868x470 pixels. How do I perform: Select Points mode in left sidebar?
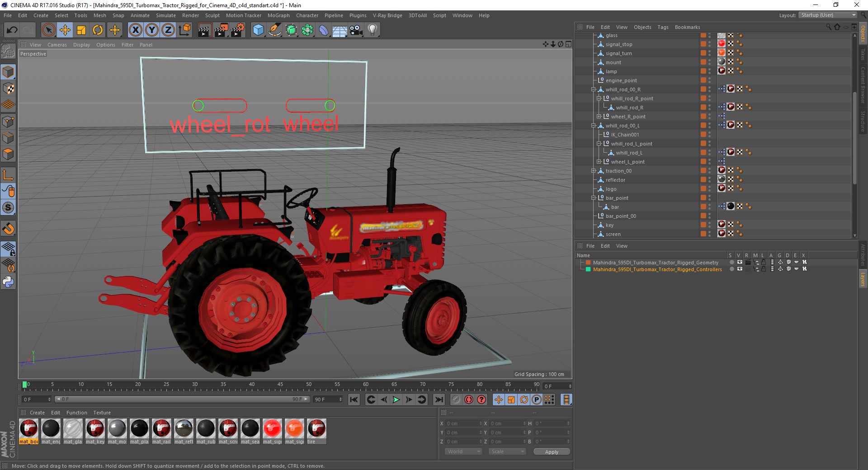(8, 121)
